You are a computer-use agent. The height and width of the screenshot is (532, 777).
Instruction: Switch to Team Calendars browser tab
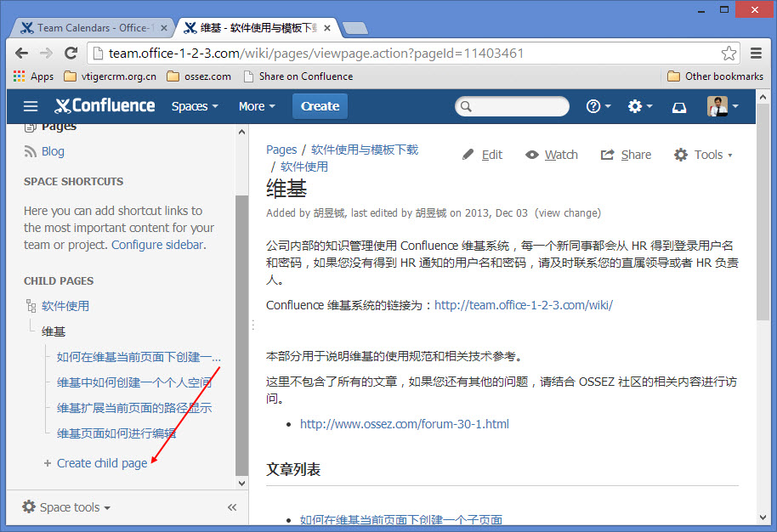(x=92, y=28)
